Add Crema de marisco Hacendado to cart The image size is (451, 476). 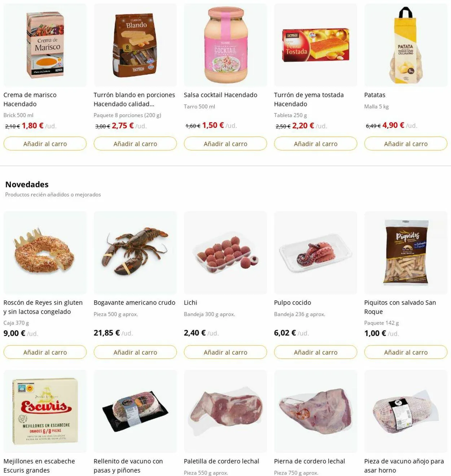[x=45, y=144]
